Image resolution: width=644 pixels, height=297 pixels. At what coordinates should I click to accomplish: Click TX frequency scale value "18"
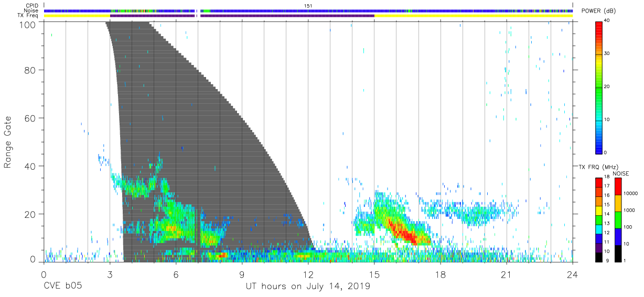[607, 177]
